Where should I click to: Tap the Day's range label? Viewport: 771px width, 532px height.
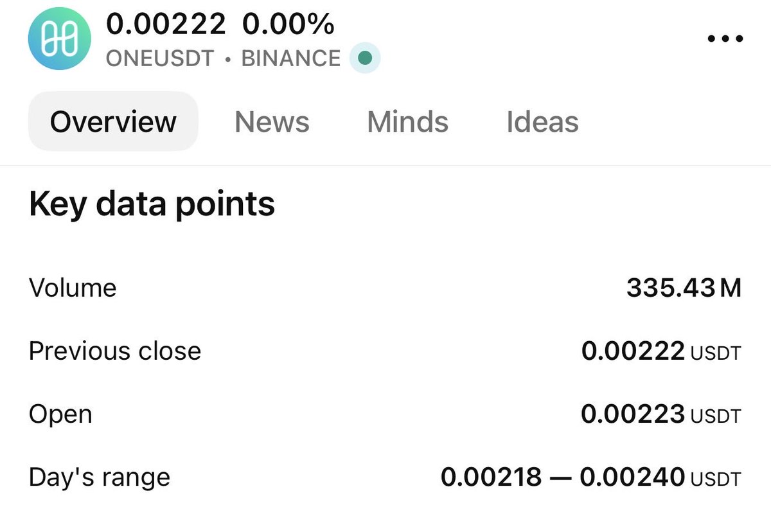click(x=100, y=477)
